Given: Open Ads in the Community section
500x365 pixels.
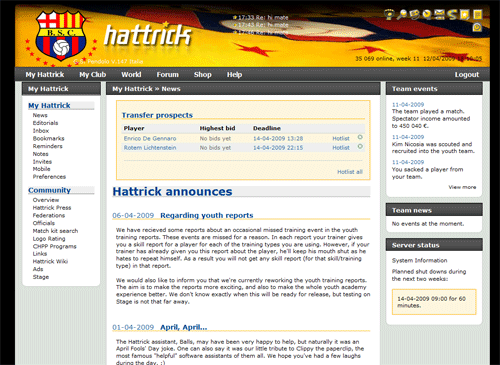Looking at the screenshot, I should (38, 269).
